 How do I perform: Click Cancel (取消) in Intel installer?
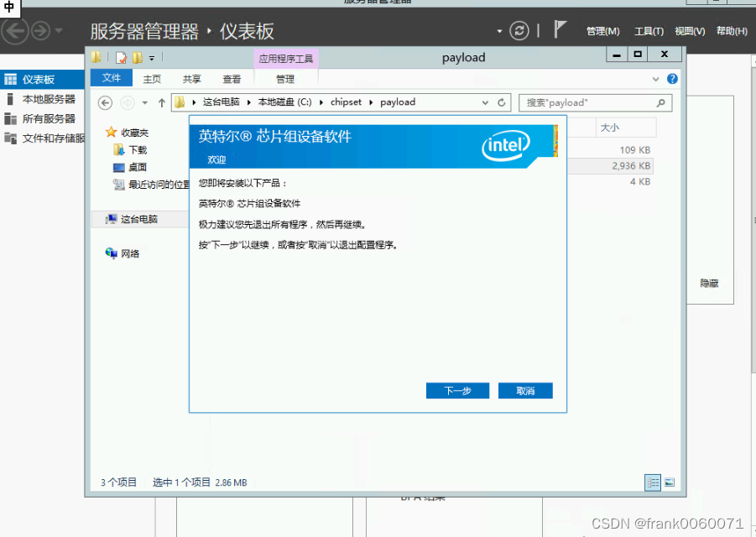(525, 390)
